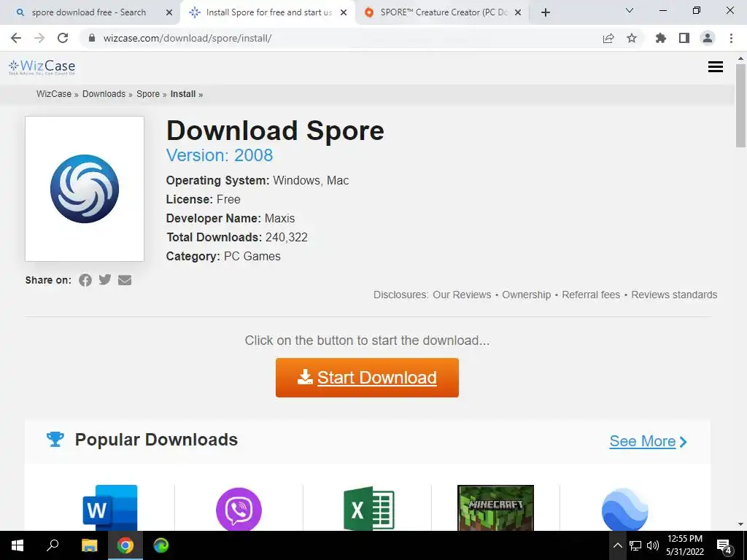This screenshot has width=747, height=560.
Task: Share on Facebook
Action: click(85, 280)
